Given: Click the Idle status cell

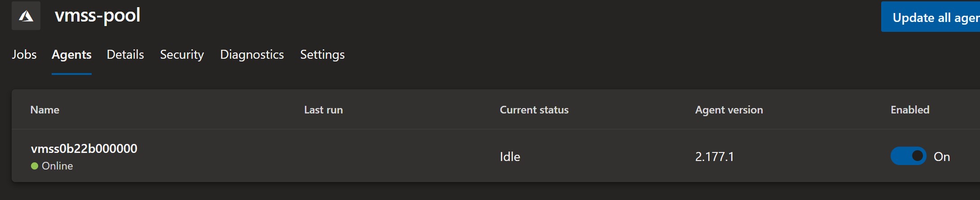Looking at the screenshot, I should tap(510, 157).
